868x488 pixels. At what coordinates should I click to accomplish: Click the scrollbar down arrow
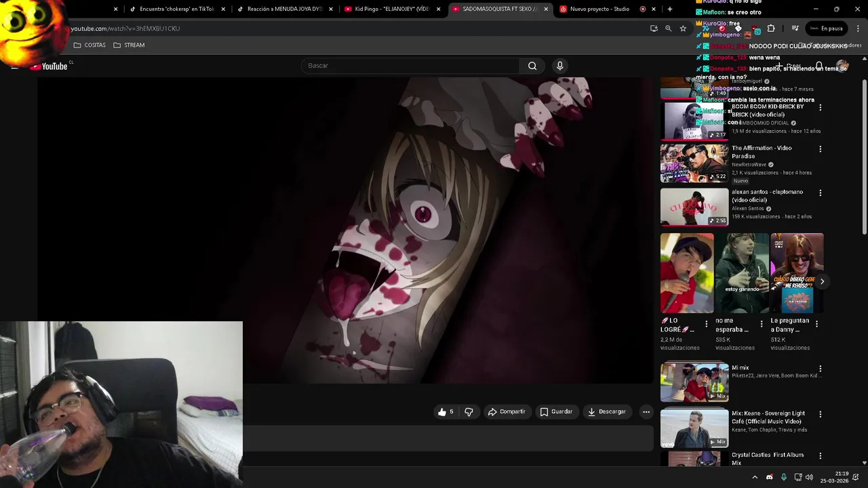coord(864,463)
